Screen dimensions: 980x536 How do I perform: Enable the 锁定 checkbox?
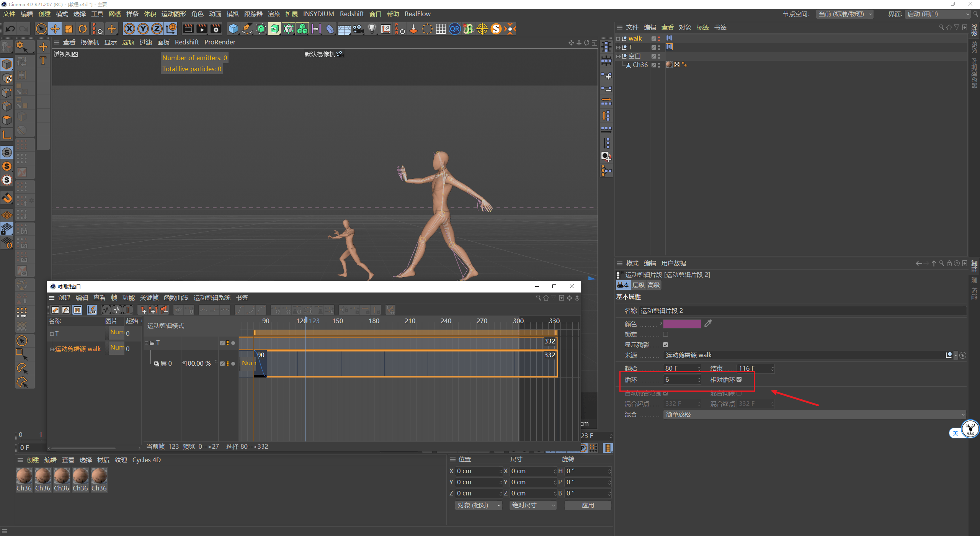pos(666,334)
